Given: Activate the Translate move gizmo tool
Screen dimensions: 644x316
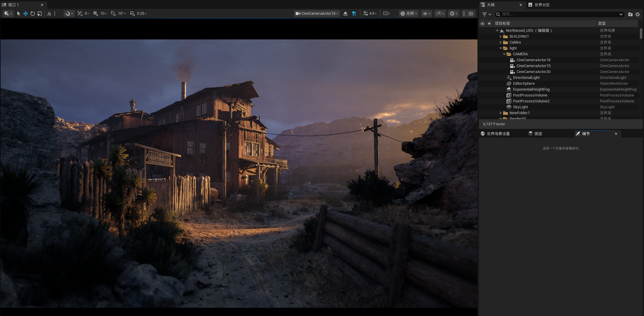Looking at the screenshot, I should coord(26,14).
